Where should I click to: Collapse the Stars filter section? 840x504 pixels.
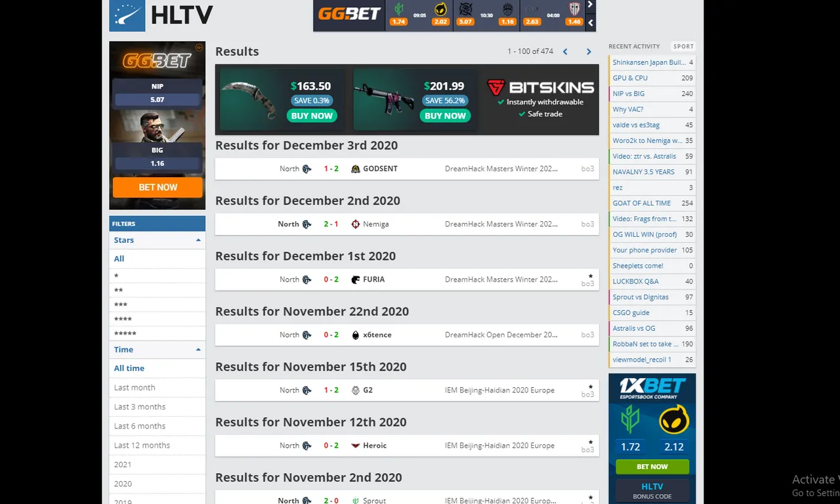pyautogui.click(x=198, y=240)
